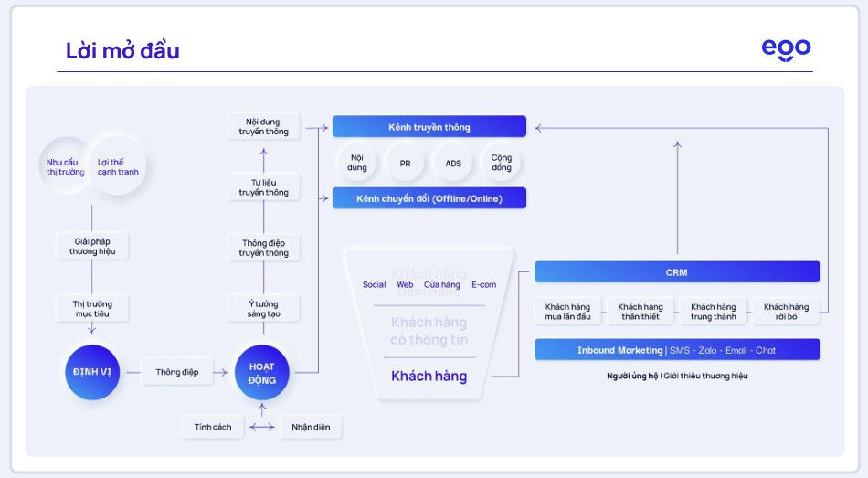Select the ĐỊNH VỊ circle
Image resolution: width=868 pixels, height=478 pixels.
click(x=91, y=372)
